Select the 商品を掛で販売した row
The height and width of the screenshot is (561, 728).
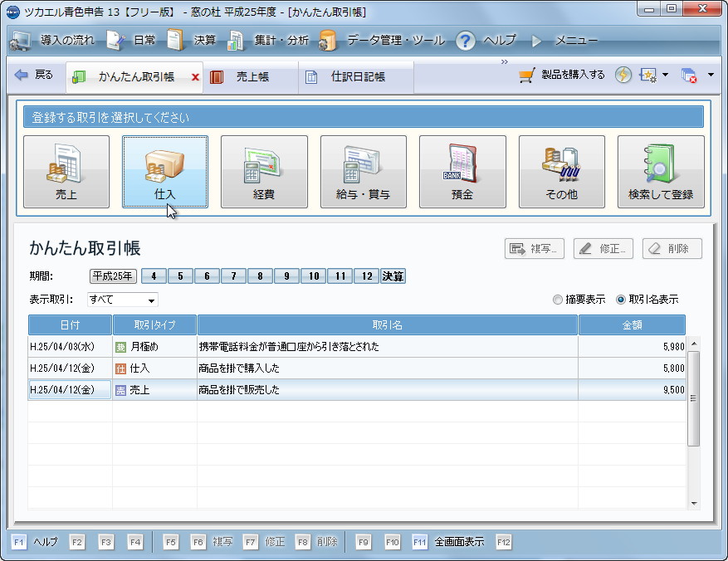[357, 390]
